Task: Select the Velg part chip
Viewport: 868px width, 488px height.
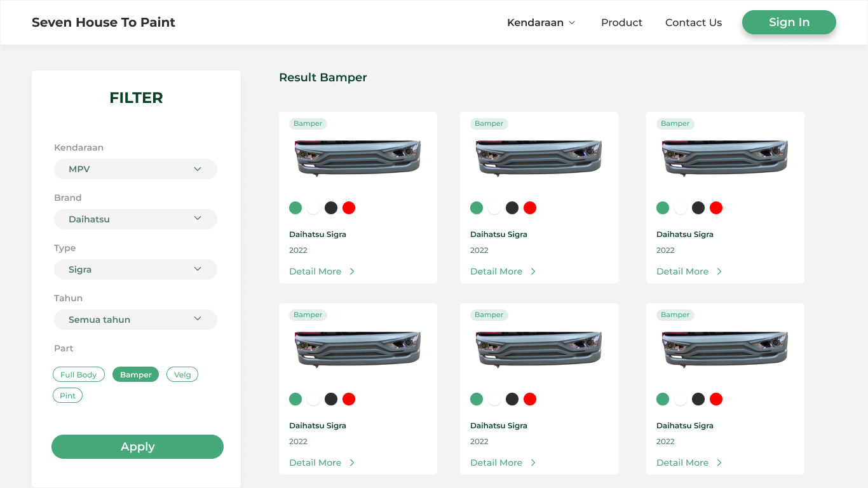Action: 182,374
